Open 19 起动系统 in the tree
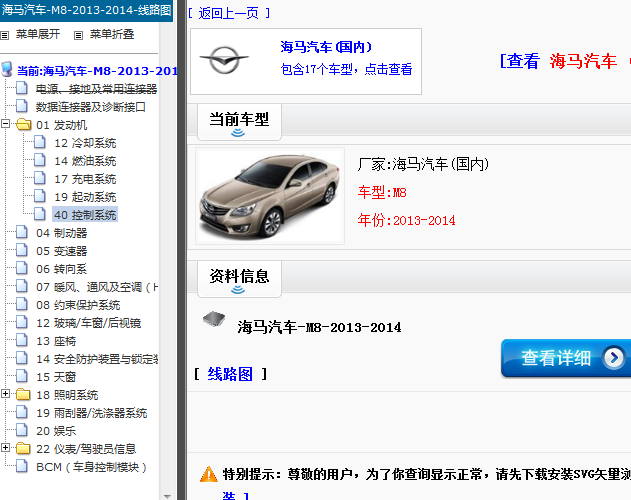 (85, 197)
